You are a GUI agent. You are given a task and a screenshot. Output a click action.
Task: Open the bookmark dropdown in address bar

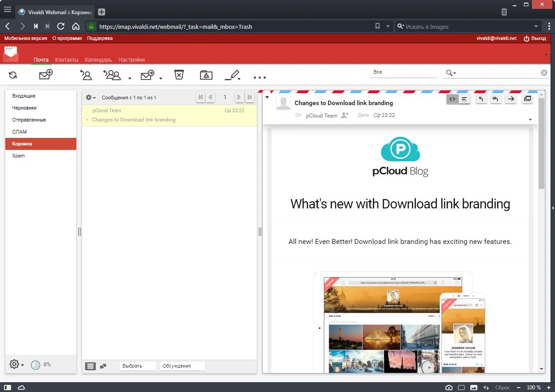388,26
